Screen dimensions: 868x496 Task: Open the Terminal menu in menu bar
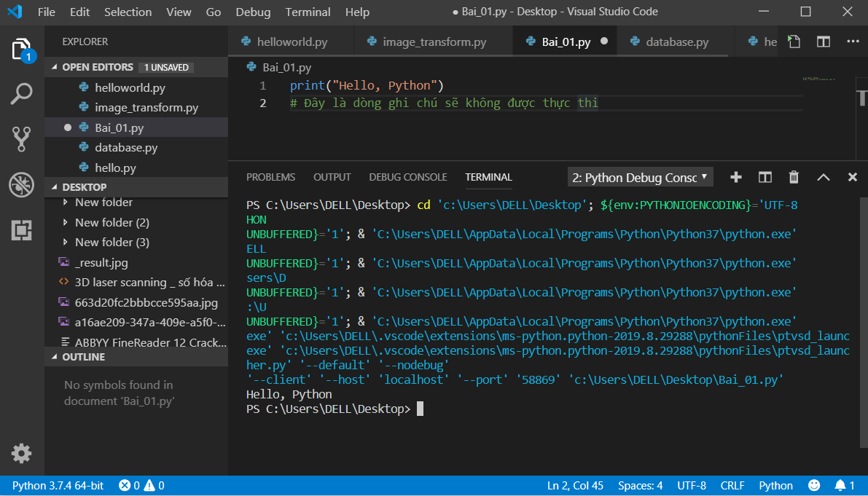click(308, 12)
